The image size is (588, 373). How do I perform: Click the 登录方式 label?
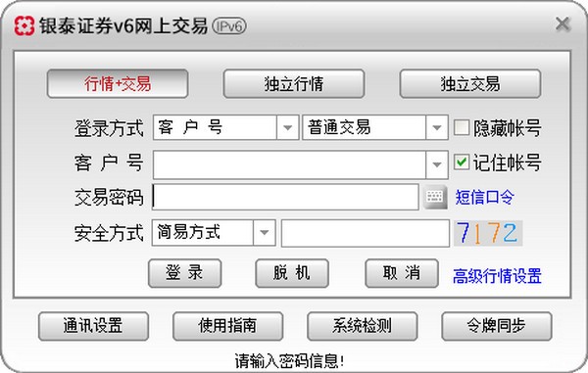tap(109, 128)
